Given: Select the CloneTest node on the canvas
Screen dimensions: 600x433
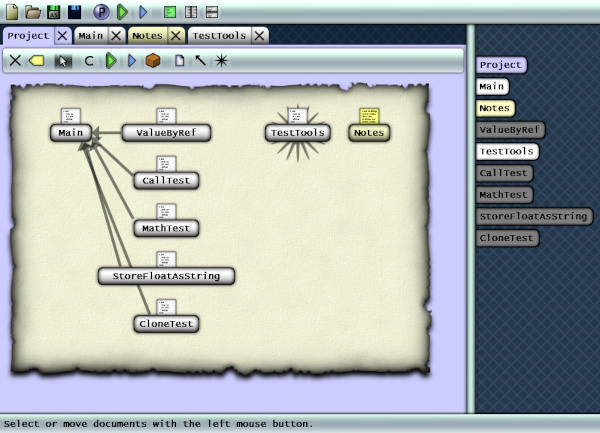Looking at the screenshot, I should click(x=166, y=324).
